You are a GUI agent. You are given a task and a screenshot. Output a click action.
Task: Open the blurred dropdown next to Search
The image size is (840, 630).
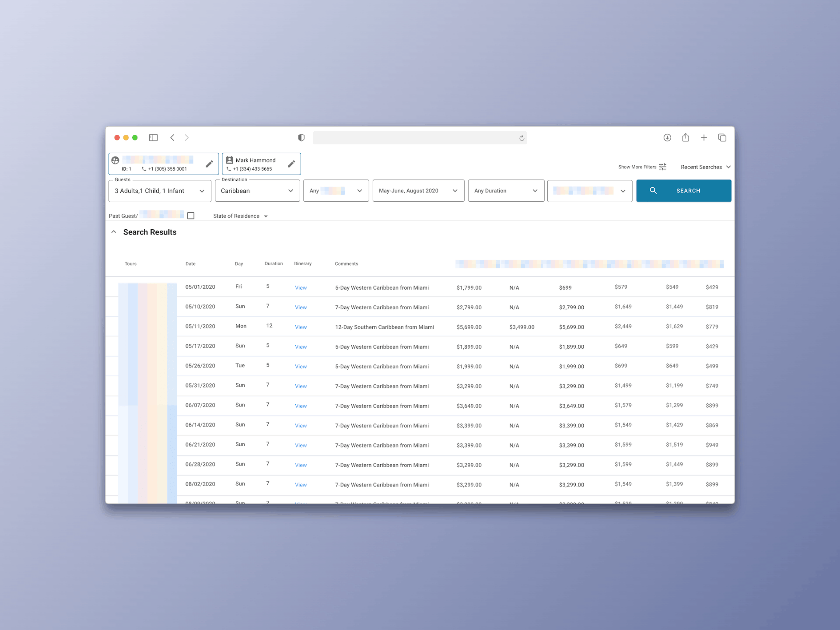coord(590,191)
